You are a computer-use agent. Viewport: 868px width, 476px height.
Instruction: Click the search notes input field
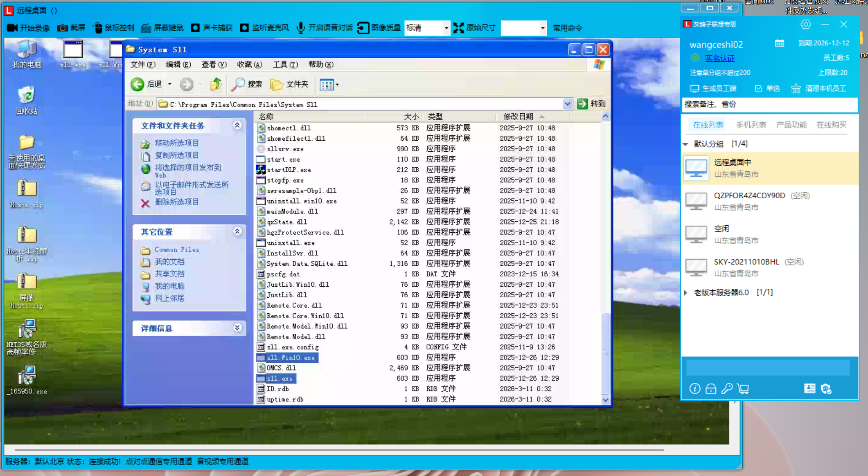[769, 104]
